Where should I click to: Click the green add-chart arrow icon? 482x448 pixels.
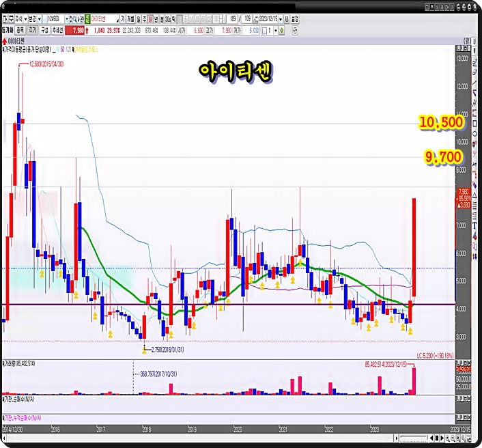click(281, 31)
